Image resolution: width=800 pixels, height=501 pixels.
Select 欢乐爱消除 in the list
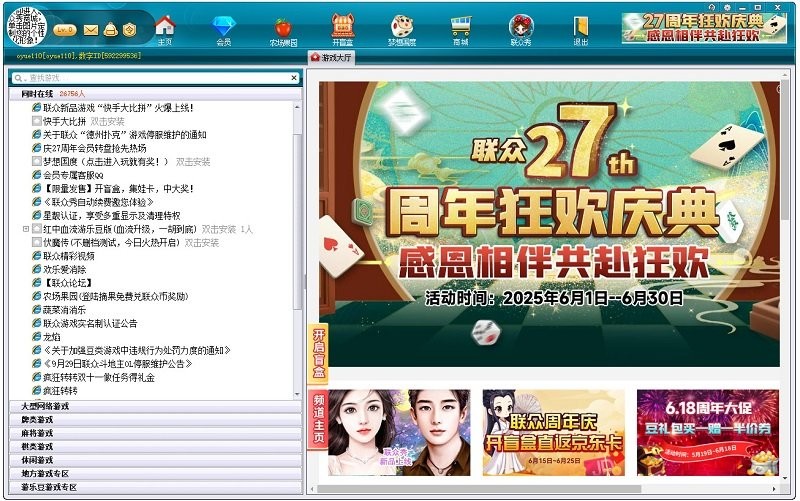tap(59, 269)
